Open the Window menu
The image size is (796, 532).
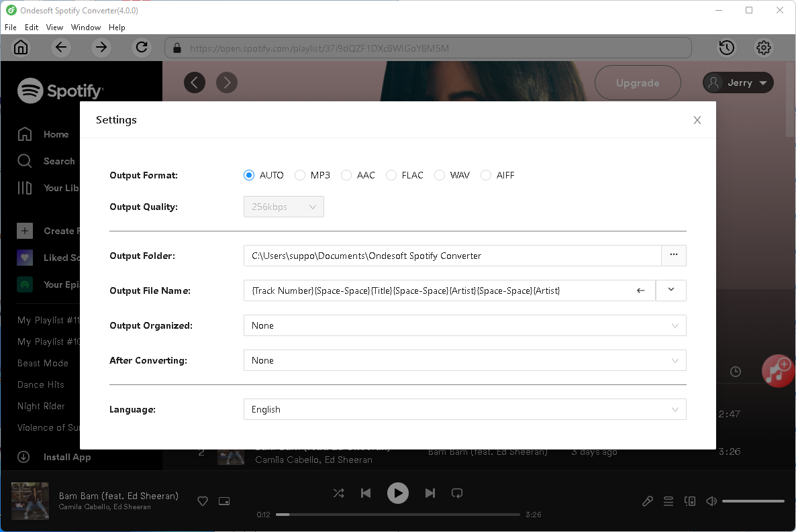tap(86, 28)
